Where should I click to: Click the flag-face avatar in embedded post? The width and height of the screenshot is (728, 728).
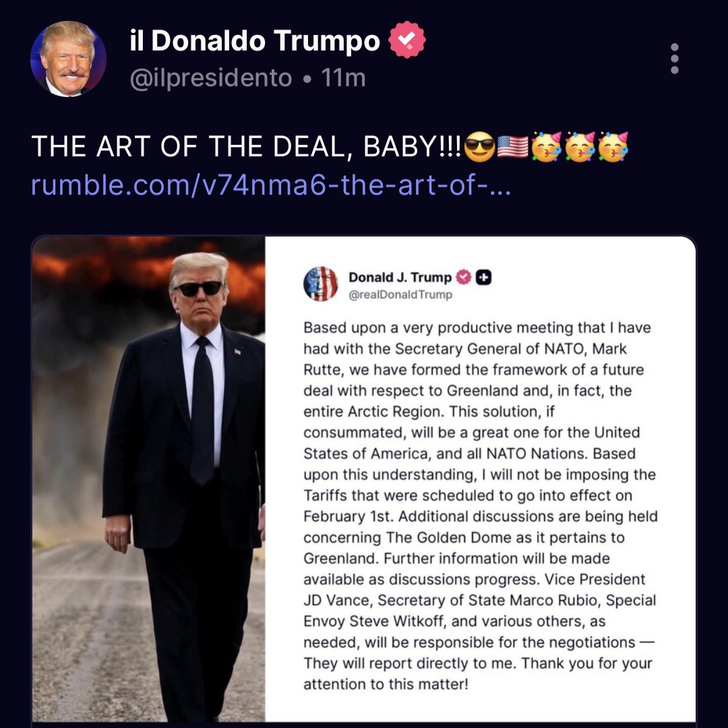pos(320,284)
